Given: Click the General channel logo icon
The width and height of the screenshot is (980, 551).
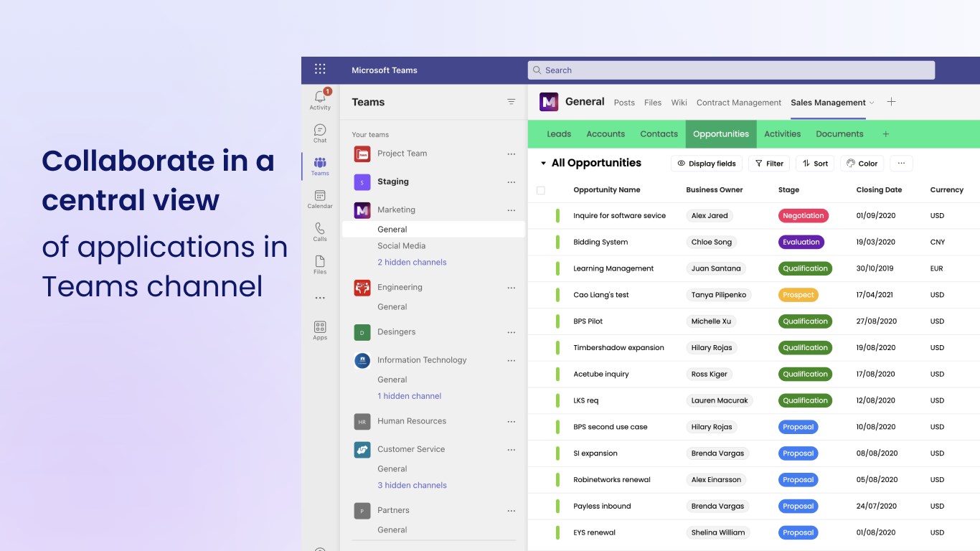Looking at the screenshot, I should pyautogui.click(x=549, y=102).
